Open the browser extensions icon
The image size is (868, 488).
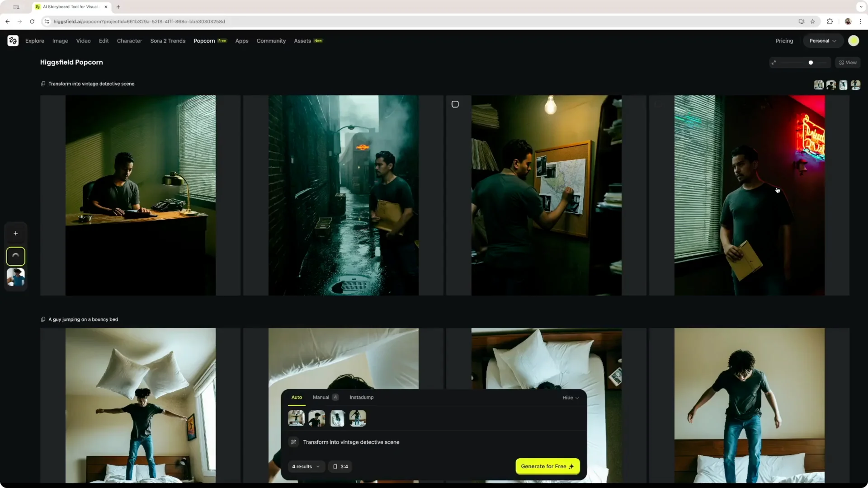(x=830, y=21)
